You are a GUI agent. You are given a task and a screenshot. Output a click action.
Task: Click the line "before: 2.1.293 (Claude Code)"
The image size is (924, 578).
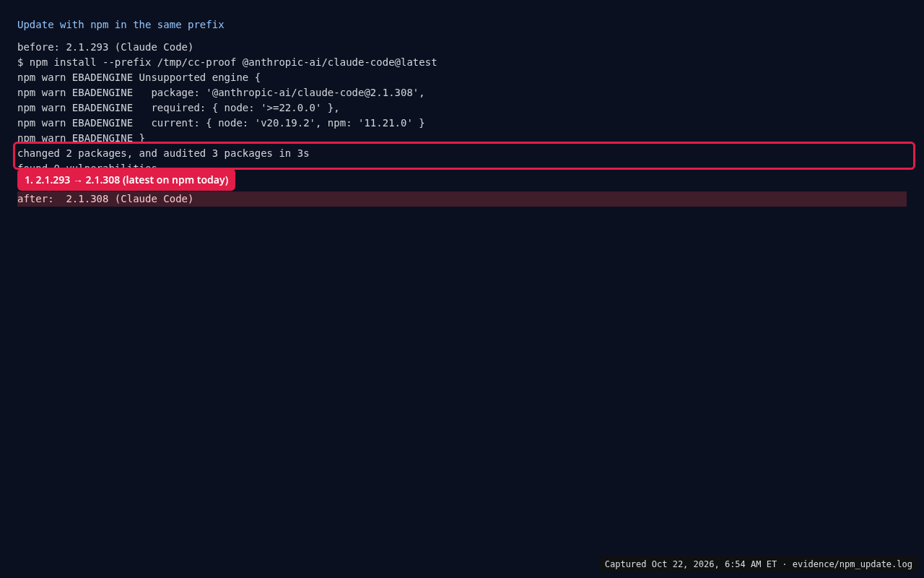click(x=105, y=47)
